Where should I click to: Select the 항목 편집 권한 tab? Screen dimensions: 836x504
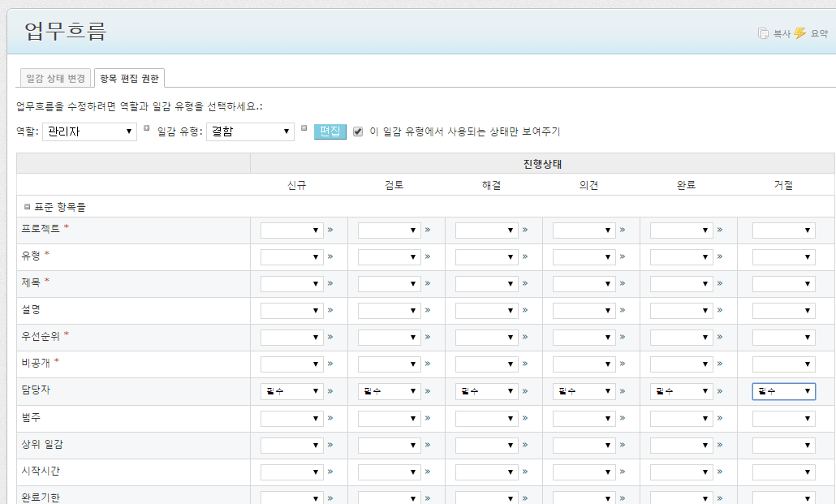click(x=130, y=78)
